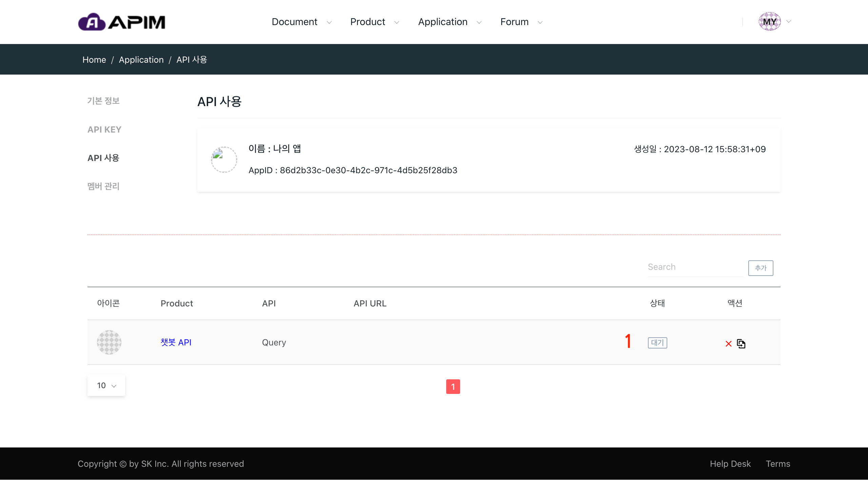Expand the user account chevron
This screenshot has width=868, height=480.
click(789, 22)
